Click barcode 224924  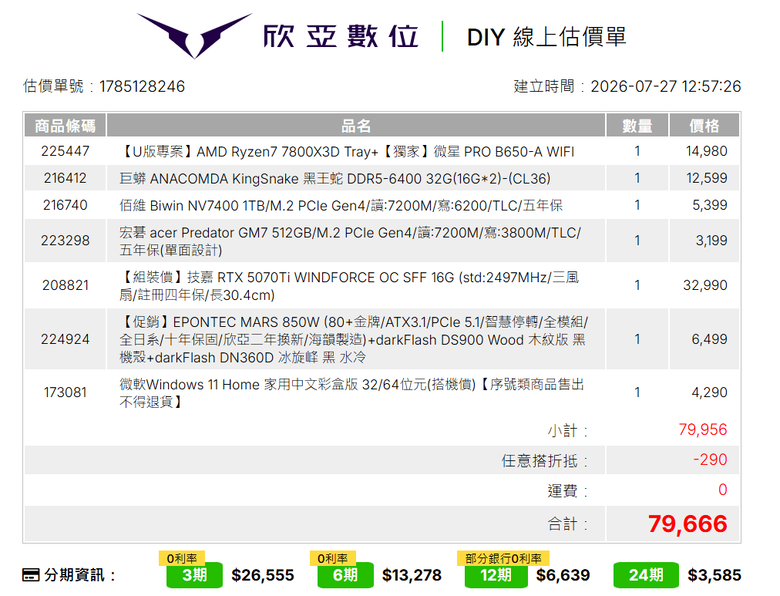(x=65, y=339)
